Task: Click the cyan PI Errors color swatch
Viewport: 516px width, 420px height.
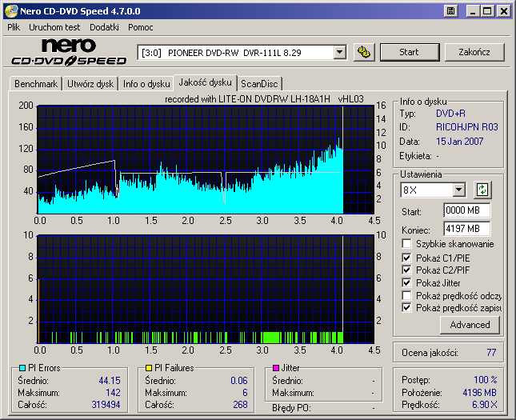Action: click(x=22, y=368)
